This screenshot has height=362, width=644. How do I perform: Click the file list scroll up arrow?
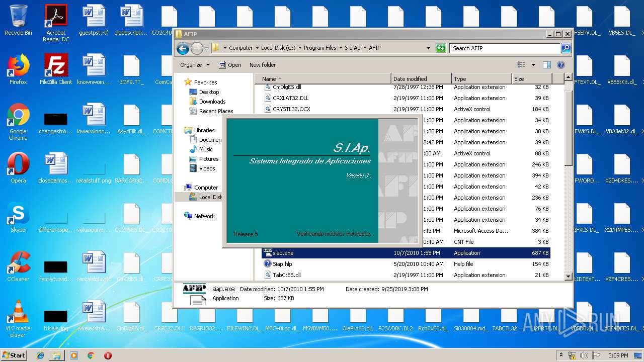(x=569, y=78)
